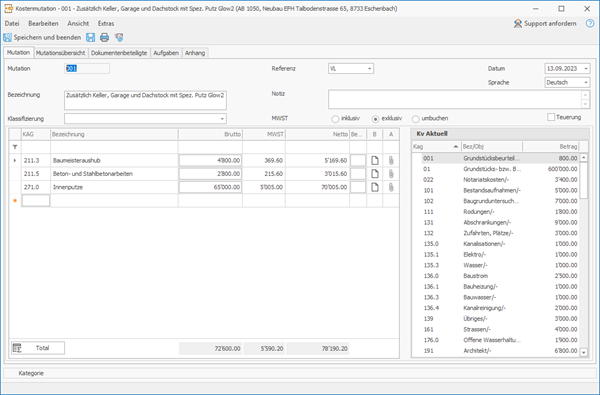600x395 pixels.
Task: Open the Extras menu
Action: pyautogui.click(x=106, y=23)
